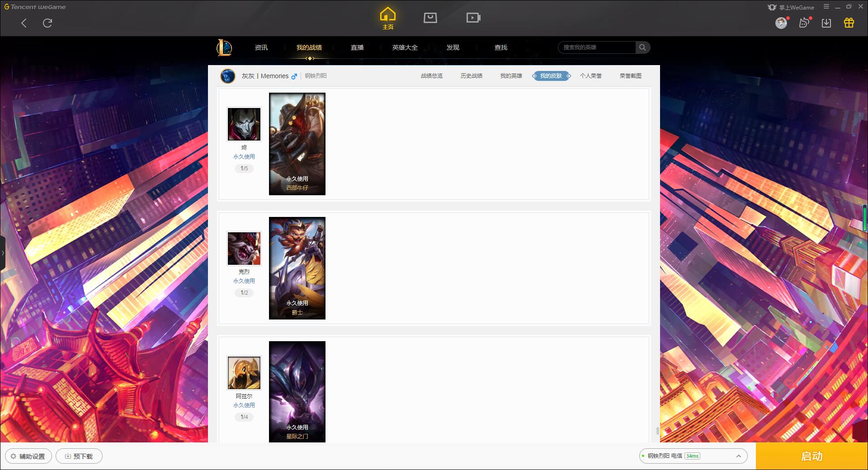Click the summoner profile avatar icon

(228, 76)
